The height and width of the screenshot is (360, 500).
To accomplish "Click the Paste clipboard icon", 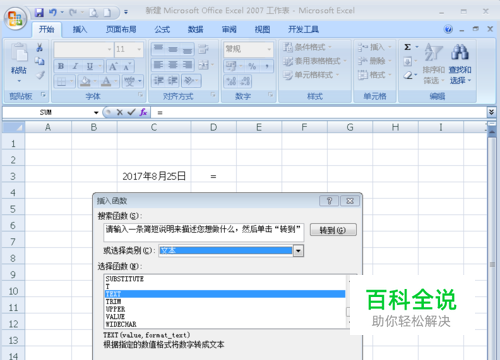I will click(x=19, y=53).
